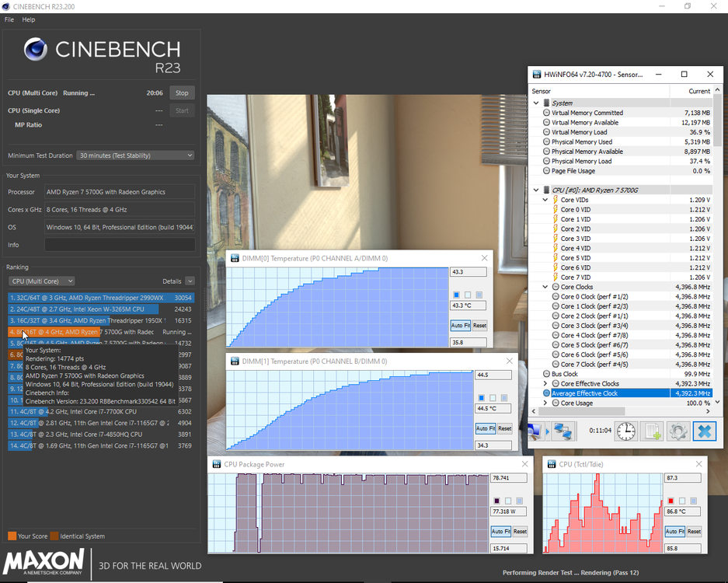Click the Info input field in Cinebench
Screen dimensions: 728x583
tap(120, 245)
